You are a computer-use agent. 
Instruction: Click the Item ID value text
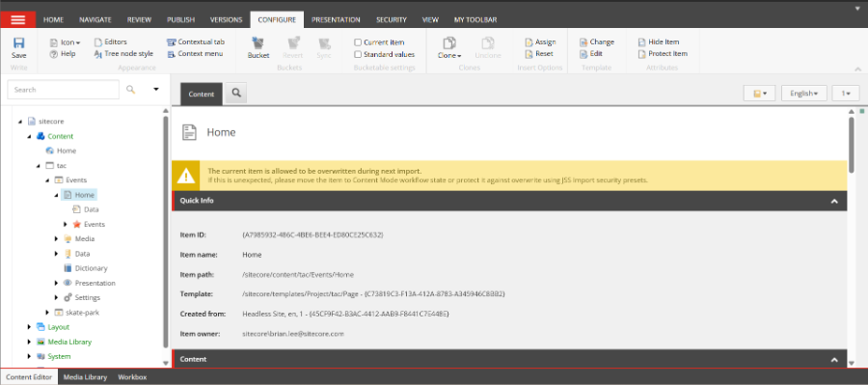pos(312,234)
